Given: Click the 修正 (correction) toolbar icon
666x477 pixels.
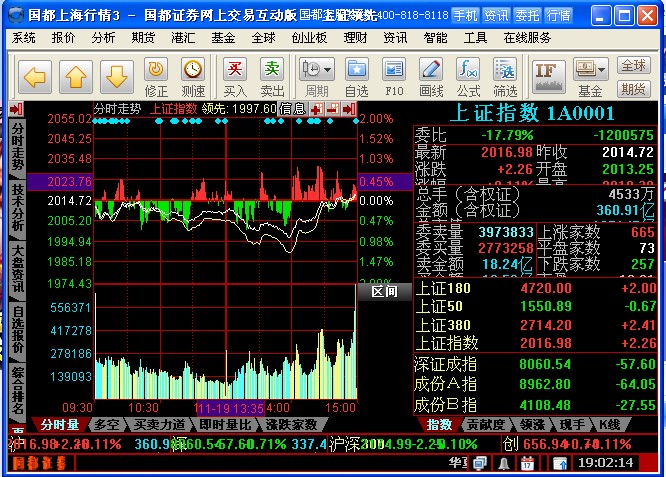Looking at the screenshot, I should click(x=156, y=69).
